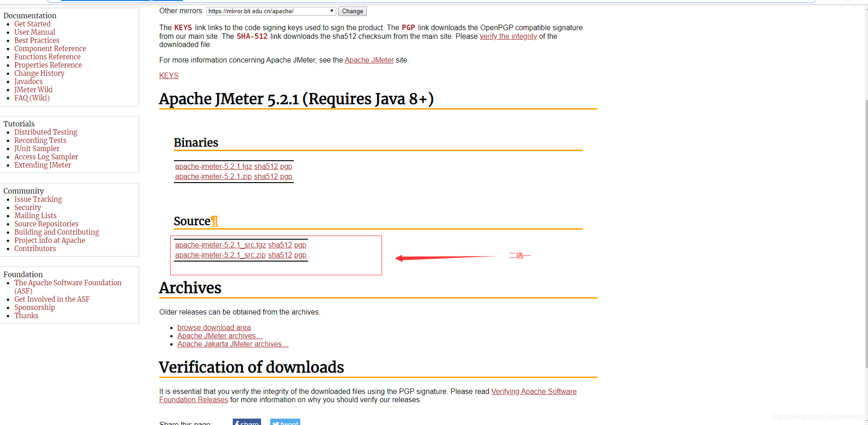The width and height of the screenshot is (868, 425).
Task: Click the Source heading permalink pilcrow icon
Action: (214, 221)
